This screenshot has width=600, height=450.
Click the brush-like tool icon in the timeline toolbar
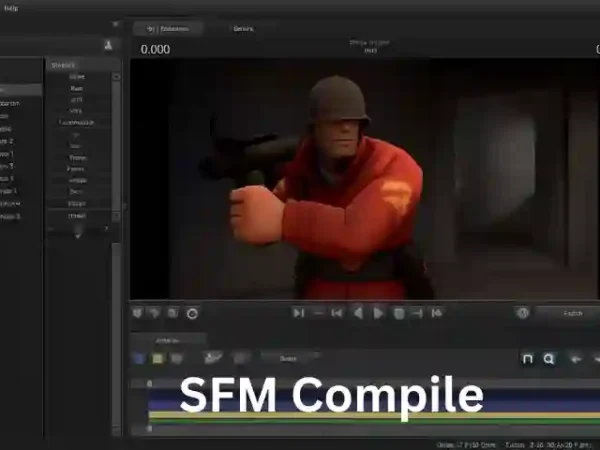[213, 358]
